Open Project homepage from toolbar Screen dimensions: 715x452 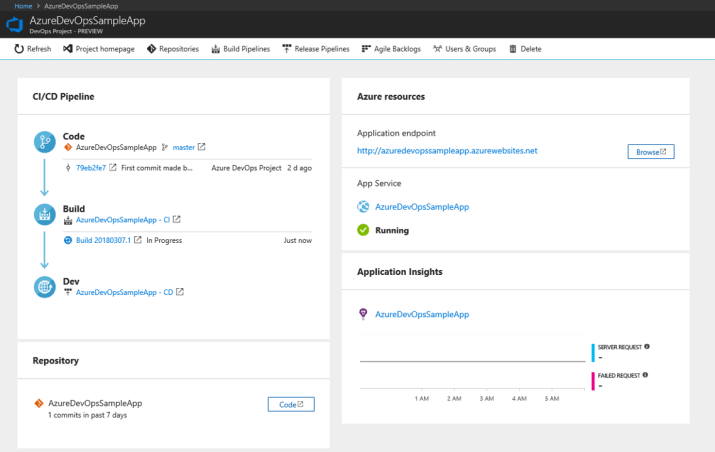click(x=100, y=48)
